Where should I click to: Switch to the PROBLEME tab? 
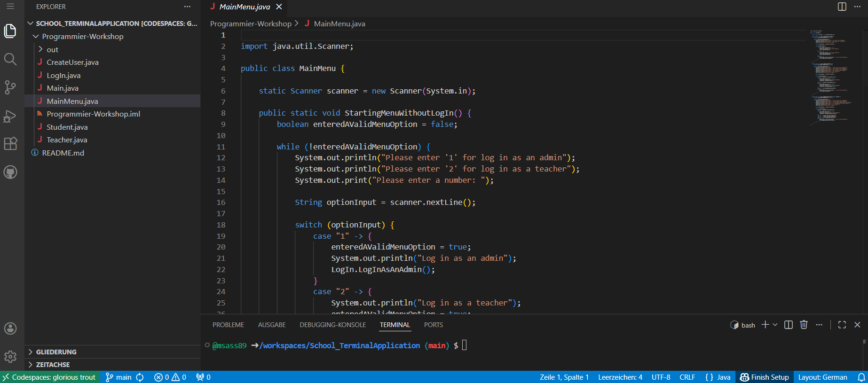click(228, 325)
